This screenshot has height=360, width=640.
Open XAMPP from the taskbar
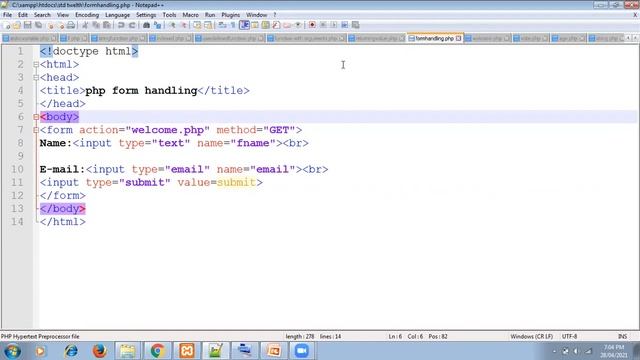point(187,351)
